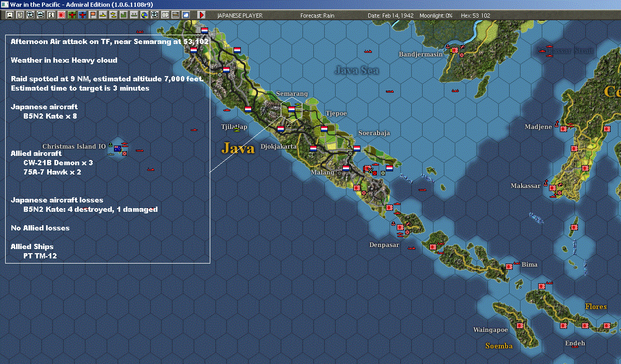
Task: Click the Java Sea label
Action: (x=356, y=70)
